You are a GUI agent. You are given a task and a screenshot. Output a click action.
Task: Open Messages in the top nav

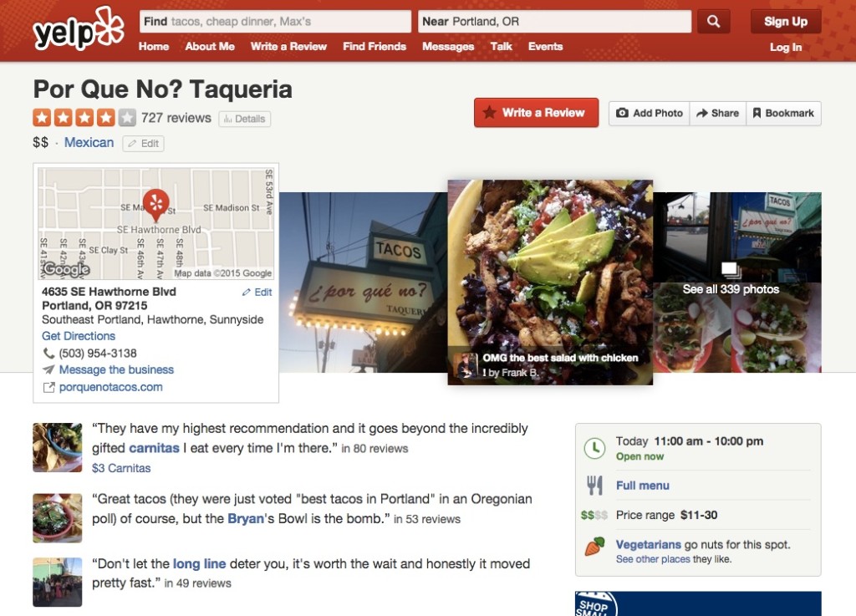pyautogui.click(x=448, y=46)
